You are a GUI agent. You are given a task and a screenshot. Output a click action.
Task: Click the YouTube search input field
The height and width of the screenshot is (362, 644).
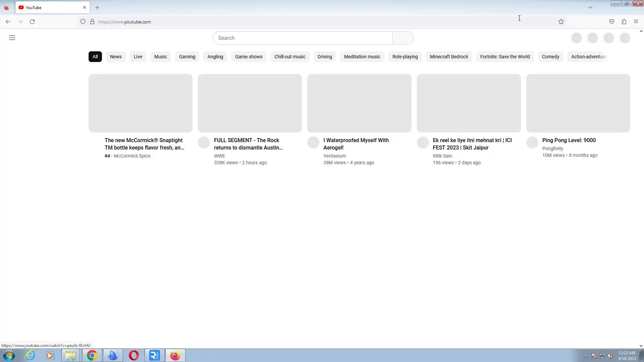coord(303,38)
